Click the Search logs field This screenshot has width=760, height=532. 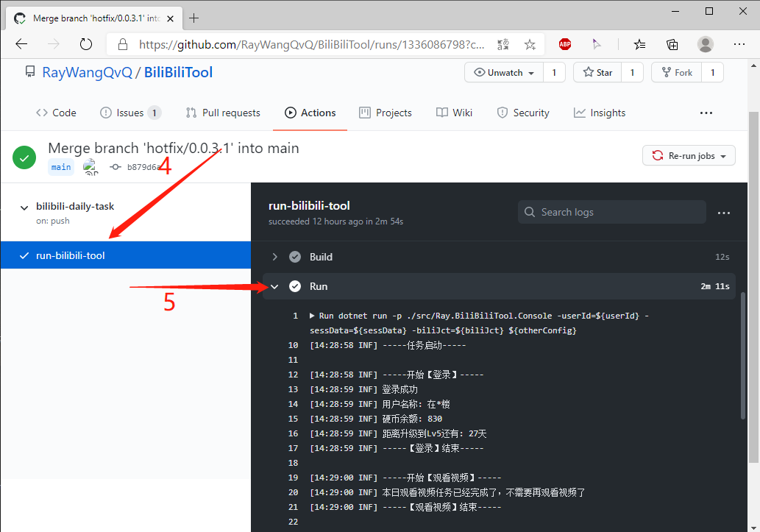612,212
